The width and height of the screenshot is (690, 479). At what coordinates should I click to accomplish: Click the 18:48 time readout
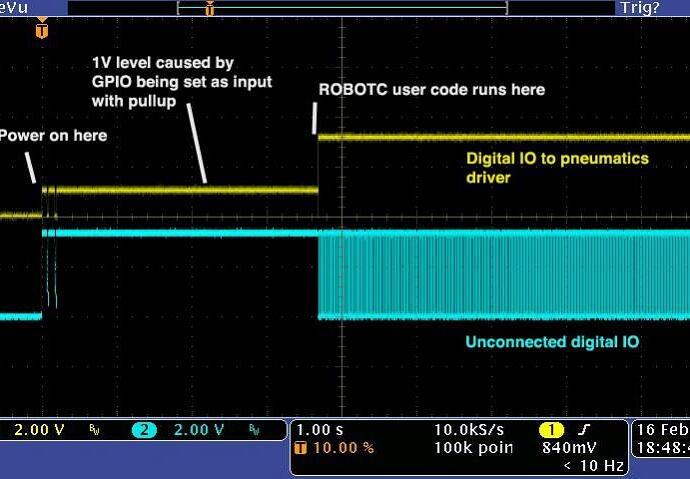(x=663, y=448)
